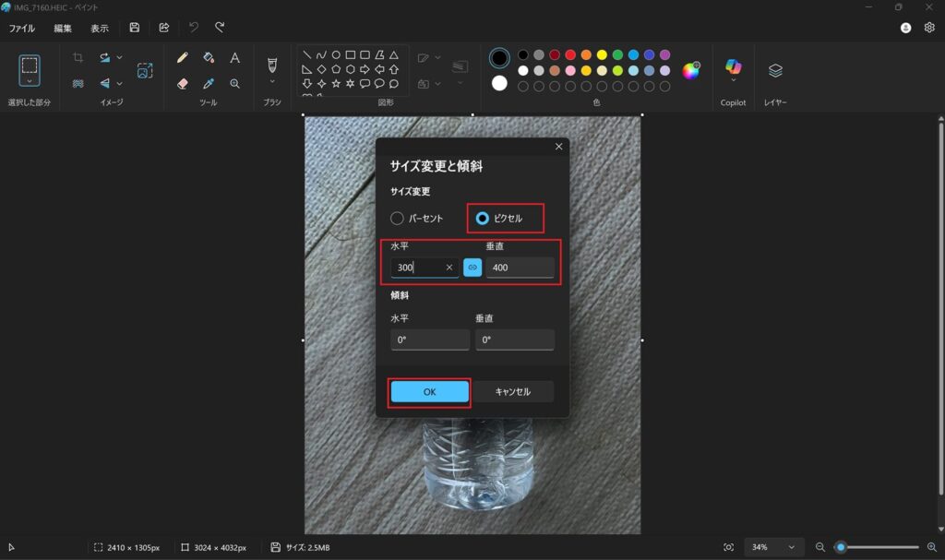
Task: Select the パーセント radio button
Action: [397, 219]
